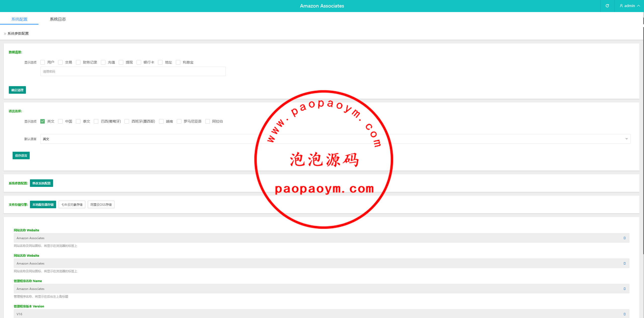This screenshot has width=644, height=318.
Task: Check the 提现 checkbox
Action: point(121,62)
